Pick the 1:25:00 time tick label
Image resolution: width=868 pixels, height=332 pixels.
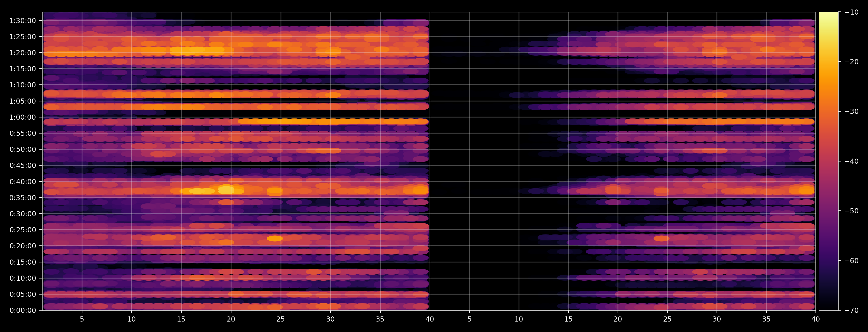[x=23, y=37]
